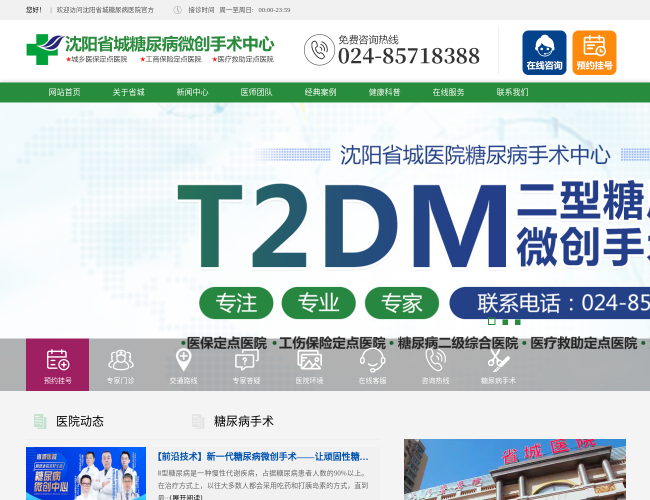This screenshot has width=650, height=500.
Task: Go to 网站首页 in navigation bar
Action: click(64, 92)
